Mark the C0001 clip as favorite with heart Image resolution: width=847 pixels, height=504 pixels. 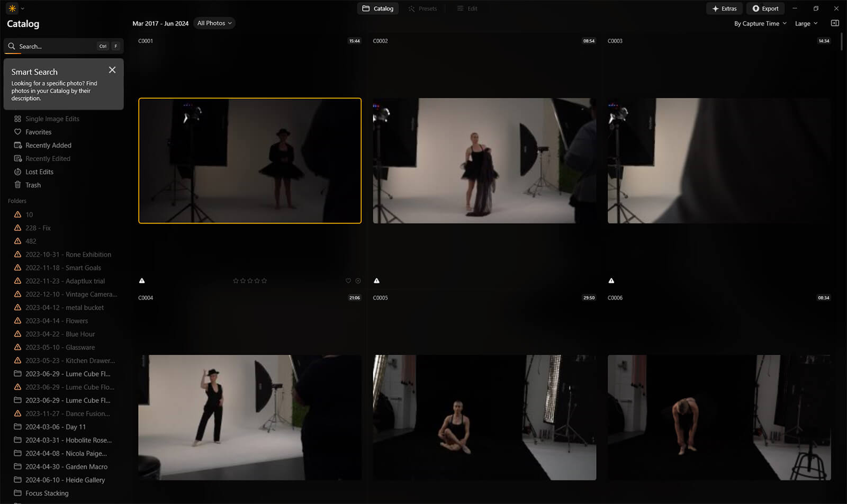point(348,281)
